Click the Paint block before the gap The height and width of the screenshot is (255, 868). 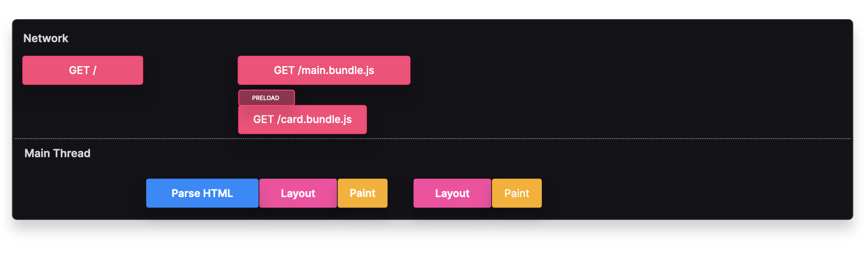click(x=362, y=193)
